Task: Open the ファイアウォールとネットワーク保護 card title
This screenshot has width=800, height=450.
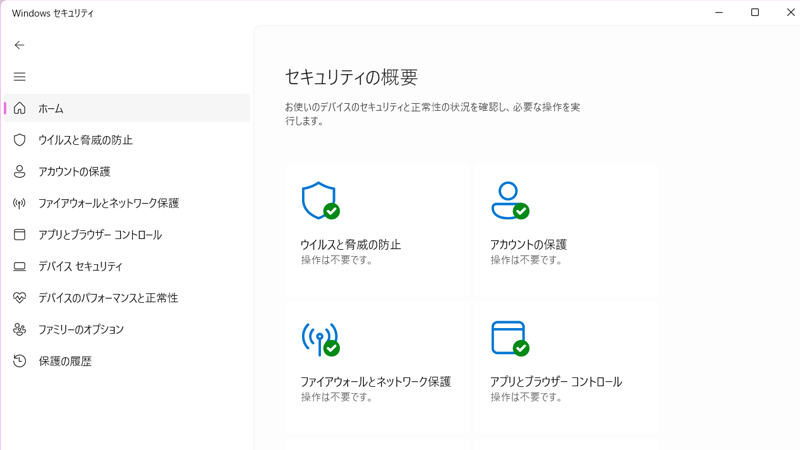Action: point(376,382)
